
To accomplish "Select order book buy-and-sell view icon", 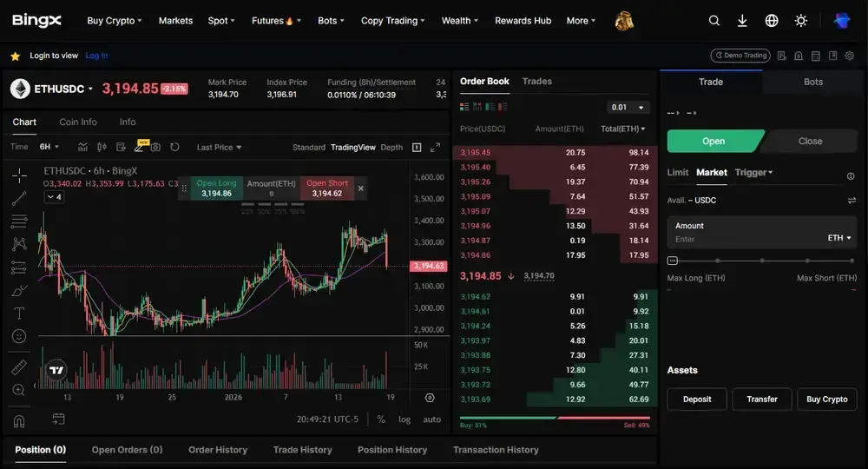I will 464,106.
